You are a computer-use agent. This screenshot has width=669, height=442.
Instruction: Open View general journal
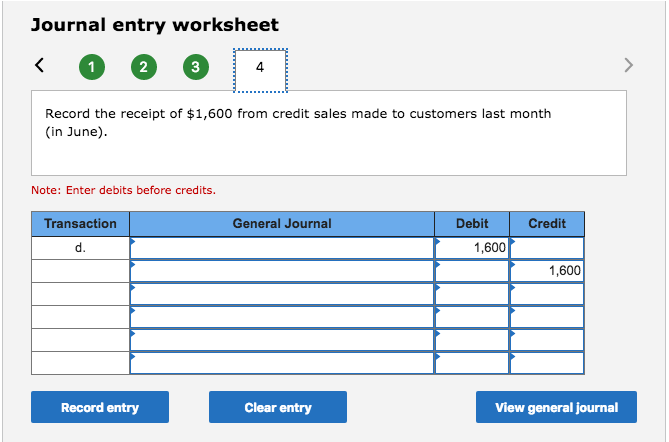[556, 407]
